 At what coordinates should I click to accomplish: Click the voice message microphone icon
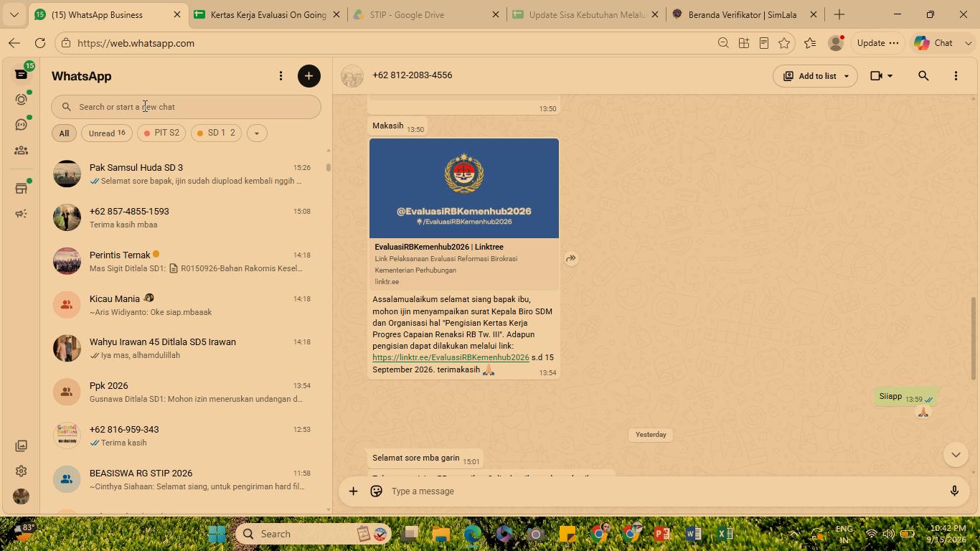click(x=954, y=491)
